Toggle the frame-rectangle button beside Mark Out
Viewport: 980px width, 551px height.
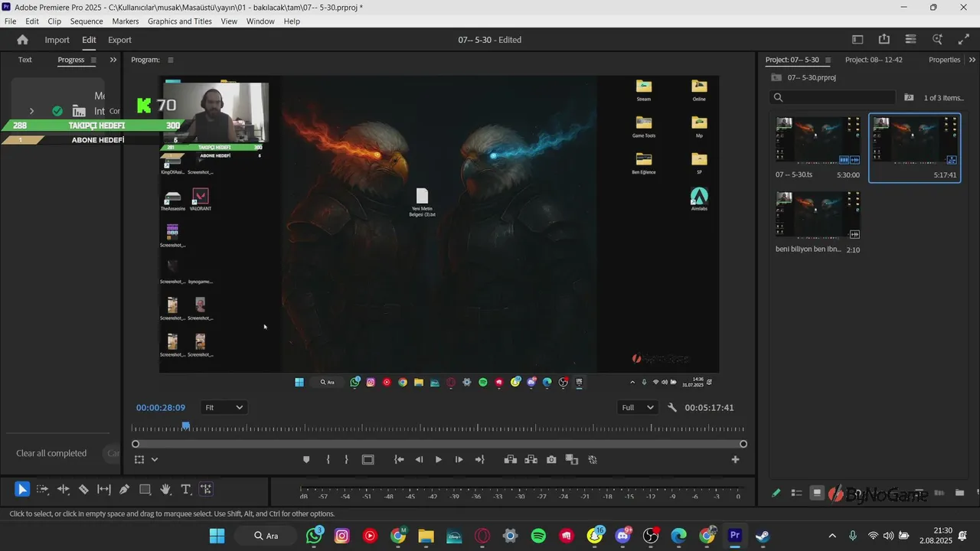coord(368,460)
